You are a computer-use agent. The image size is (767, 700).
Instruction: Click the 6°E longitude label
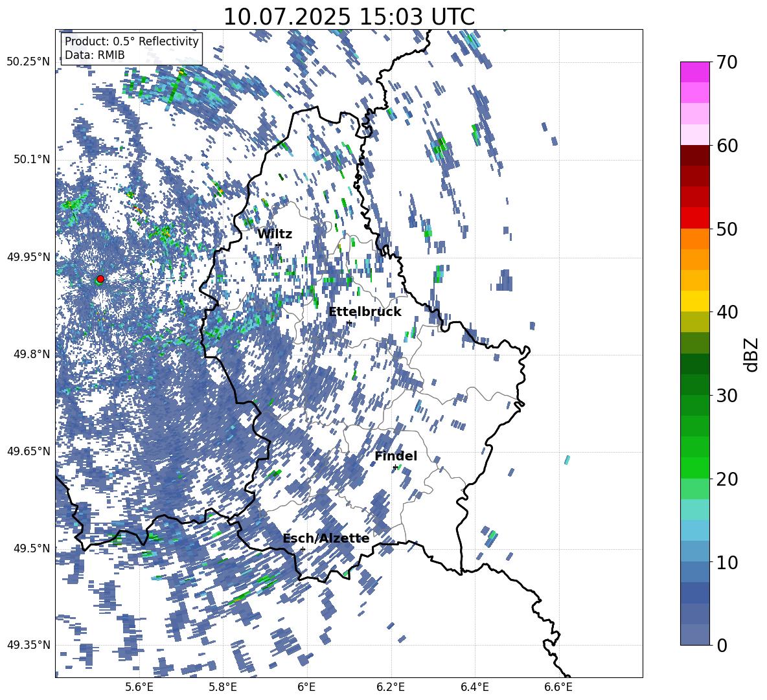[306, 687]
